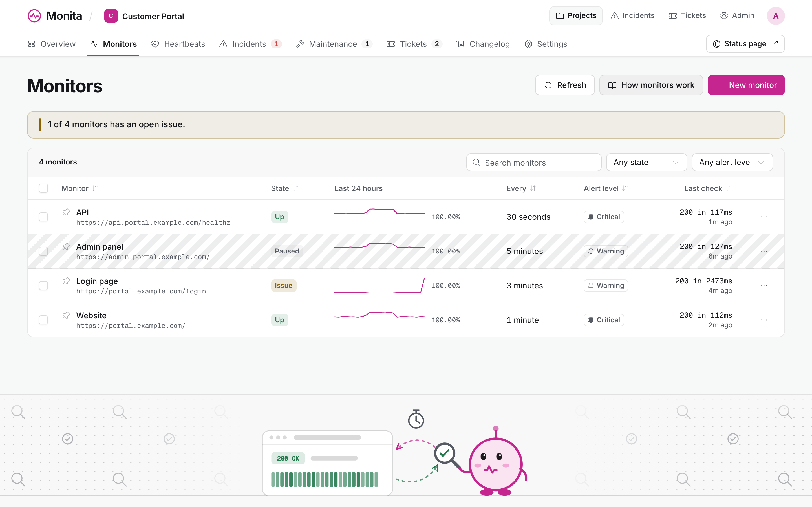Create a New monitor
The height and width of the screenshot is (507, 812).
pyautogui.click(x=746, y=85)
